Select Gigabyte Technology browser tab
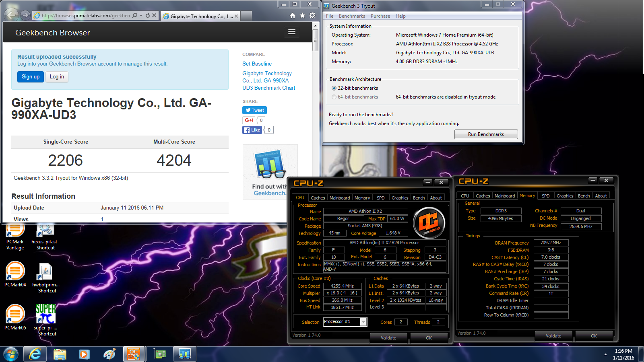 click(x=200, y=16)
